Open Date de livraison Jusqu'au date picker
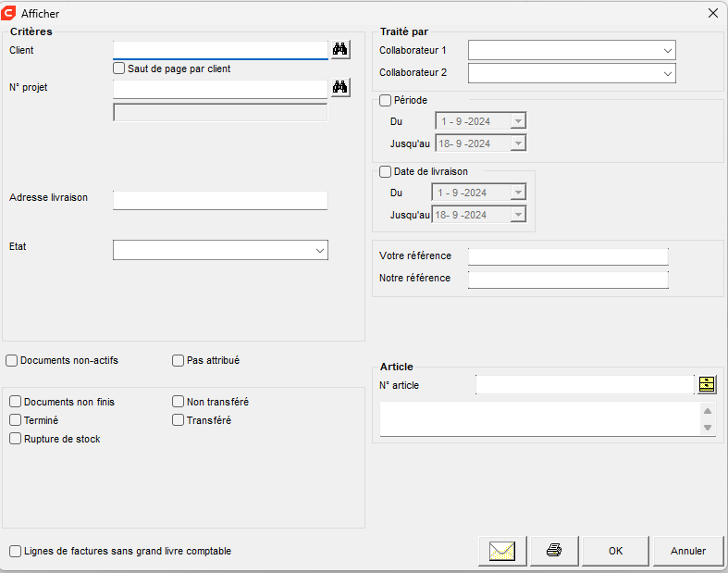The width and height of the screenshot is (728, 573). 518,215
